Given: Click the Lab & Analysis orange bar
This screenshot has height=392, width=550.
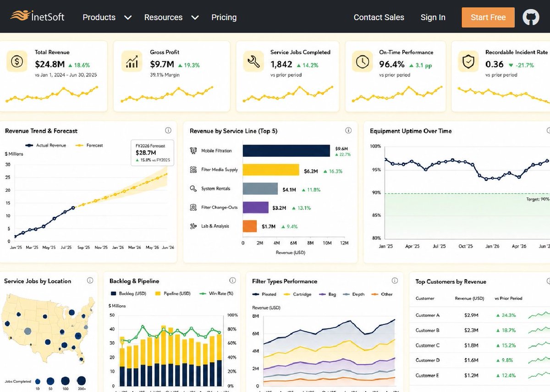Looking at the screenshot, I should 250,226.
